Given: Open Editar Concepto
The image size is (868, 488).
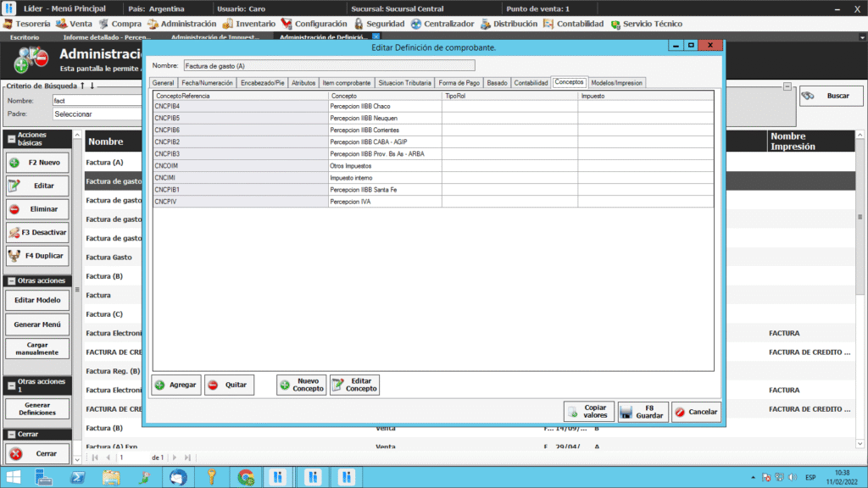Looking at the screenshot, I should [354, 385].
